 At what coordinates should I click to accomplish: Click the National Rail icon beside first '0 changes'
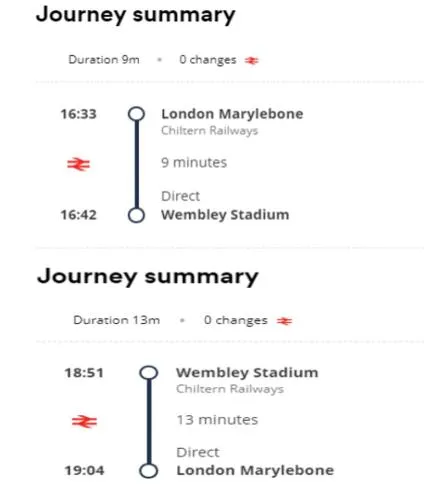point(252,61)
